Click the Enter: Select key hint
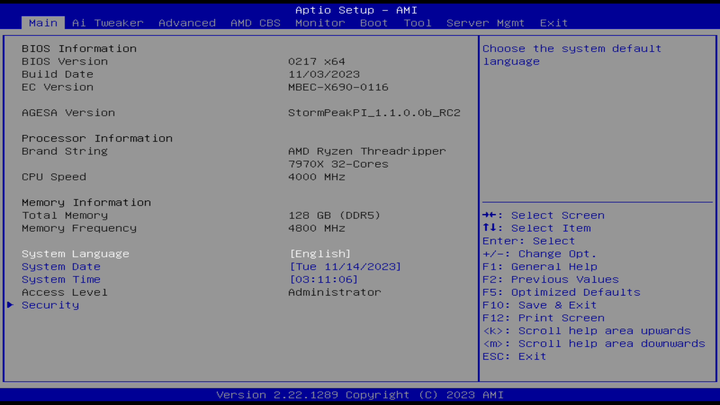This screenshot has height=405, width=720. pos(529,241)
